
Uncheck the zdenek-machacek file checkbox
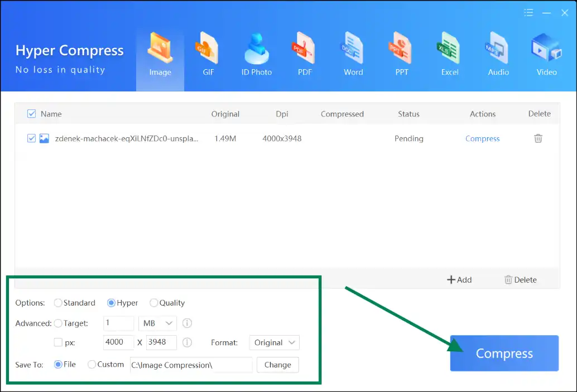(x=32, y=138)
